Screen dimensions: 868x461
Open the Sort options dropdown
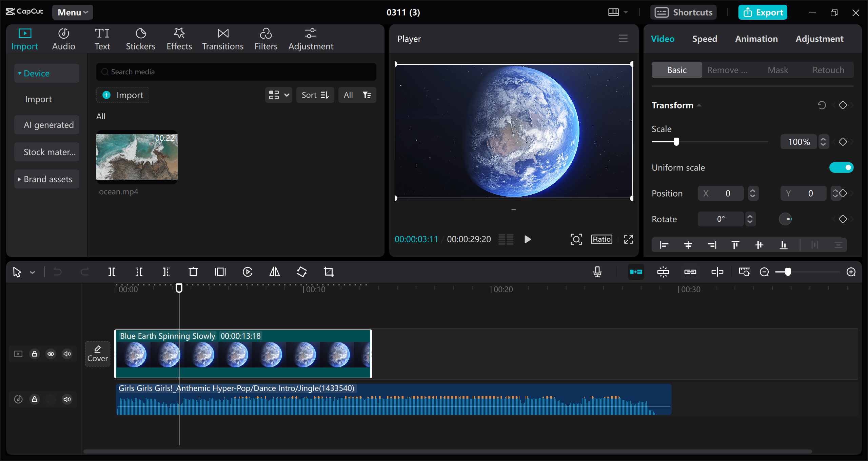(x=315, y=95)
